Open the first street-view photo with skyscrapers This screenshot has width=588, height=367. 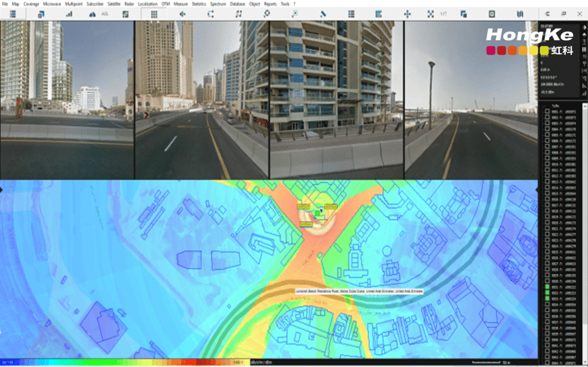[x=67, y=100]
